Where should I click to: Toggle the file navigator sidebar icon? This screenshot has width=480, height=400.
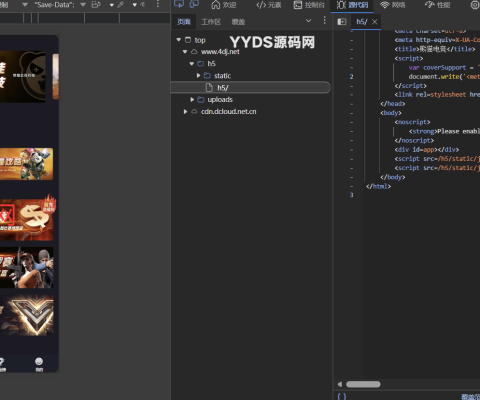click(x=342, y=22)
